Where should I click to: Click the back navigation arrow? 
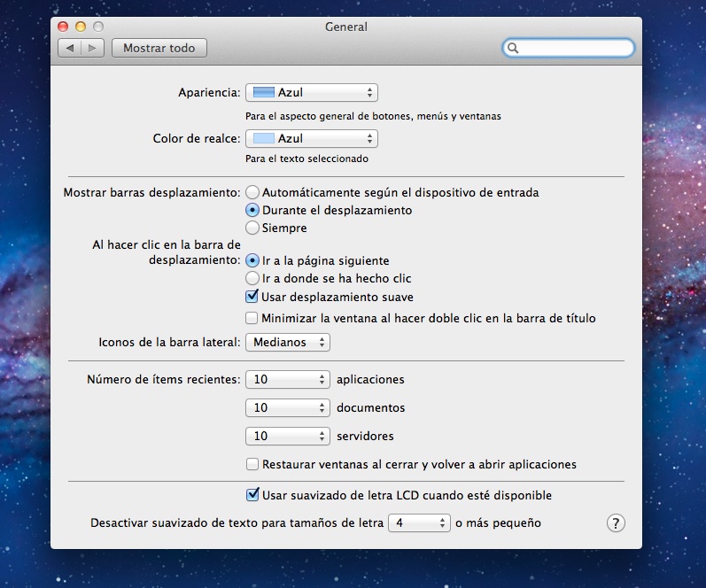point(70,48)
